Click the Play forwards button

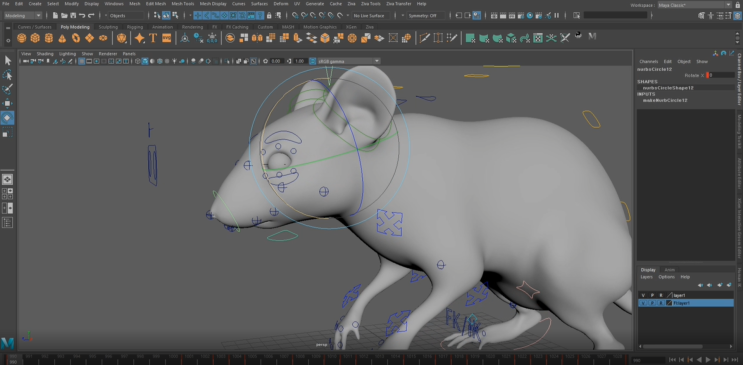(708, 360)
